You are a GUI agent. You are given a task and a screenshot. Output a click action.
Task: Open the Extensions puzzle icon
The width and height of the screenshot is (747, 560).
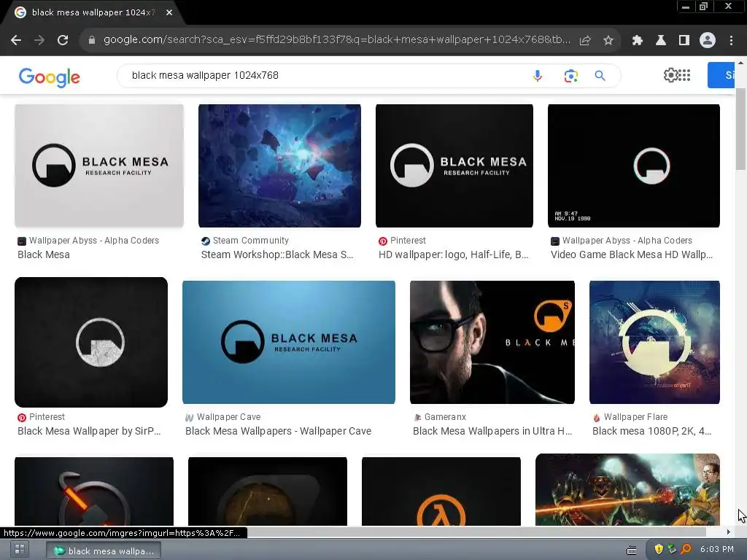click(638, 40)
